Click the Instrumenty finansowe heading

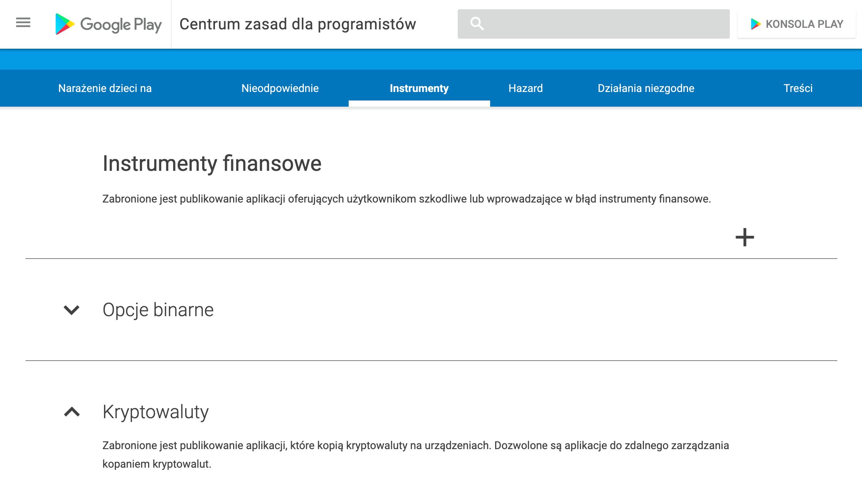212,163
